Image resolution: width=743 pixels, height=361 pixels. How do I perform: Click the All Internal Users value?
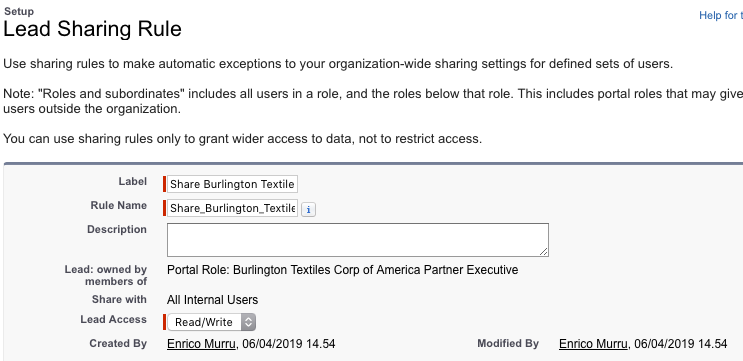tap(212, 300)
